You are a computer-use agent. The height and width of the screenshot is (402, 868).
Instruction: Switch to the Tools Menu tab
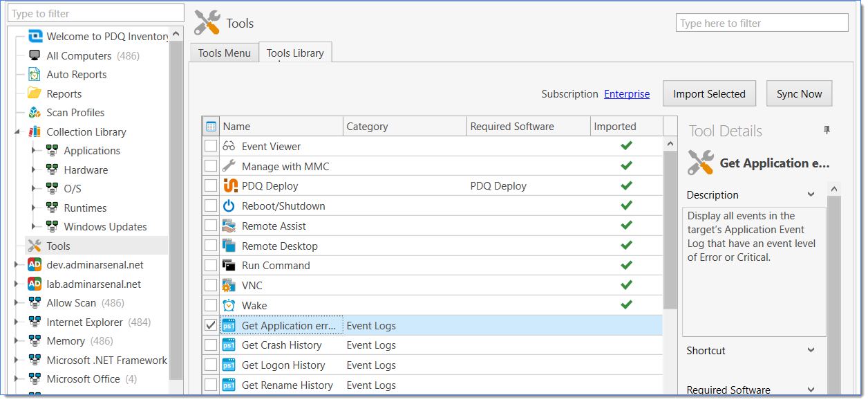(224, 53)
